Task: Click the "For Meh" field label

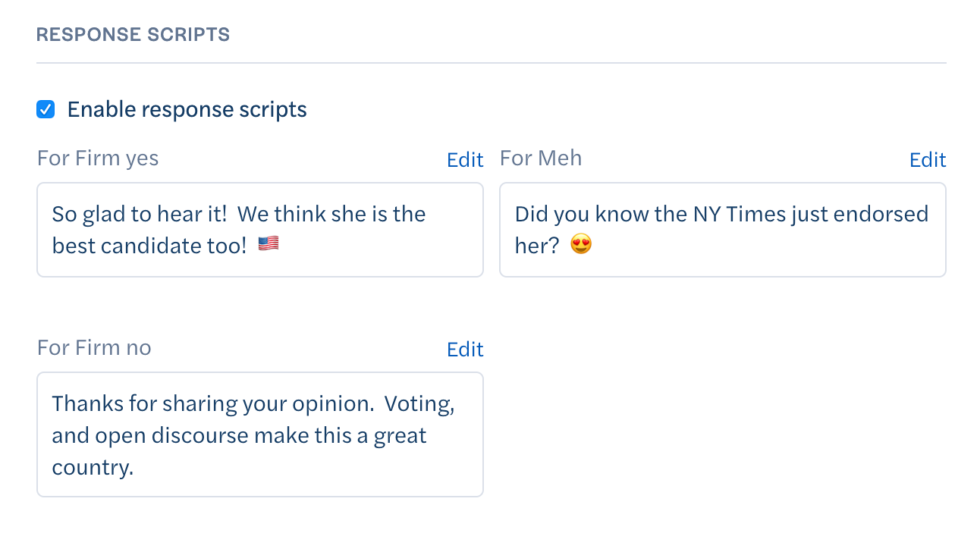Action: tap(541, 158)
